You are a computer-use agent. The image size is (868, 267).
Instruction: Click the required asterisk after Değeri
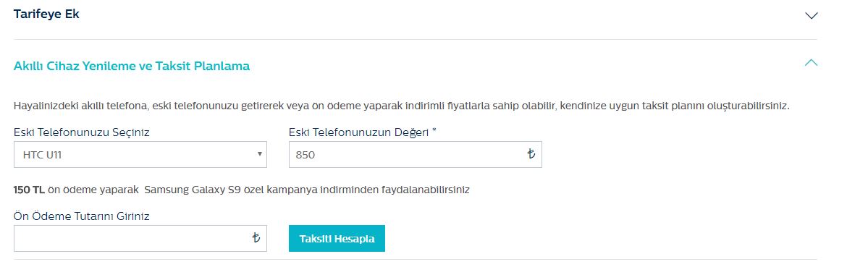[434, 130]
